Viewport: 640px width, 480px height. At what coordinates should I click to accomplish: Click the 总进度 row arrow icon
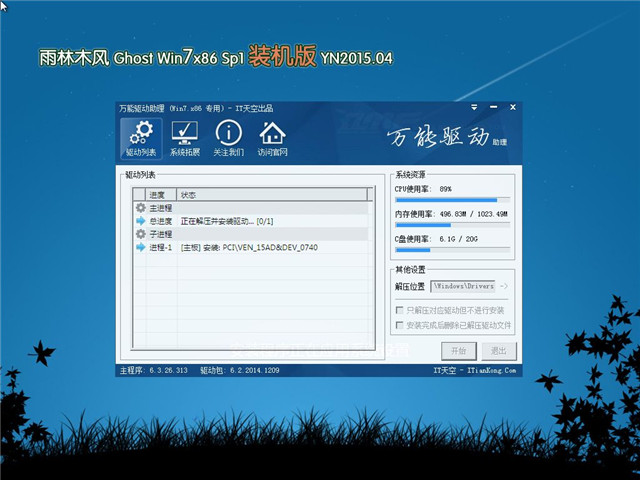(141, 221)
